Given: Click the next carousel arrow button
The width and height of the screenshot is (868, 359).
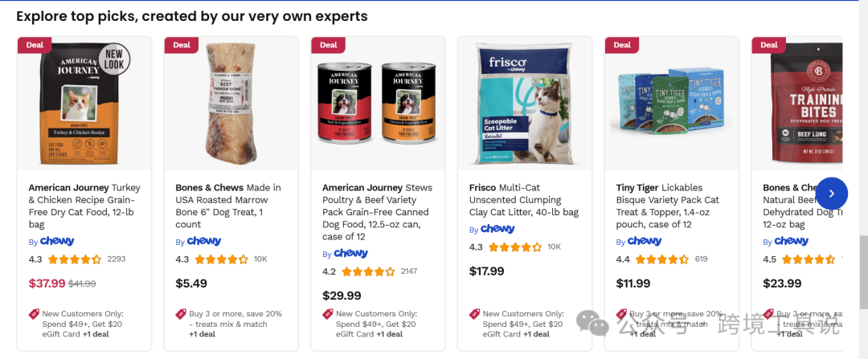Looking at the screenshot, I should 832,194.
